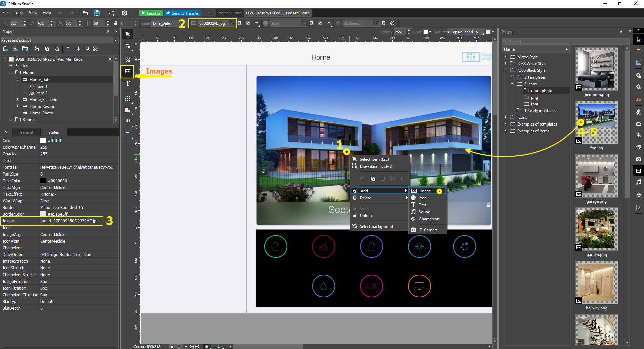Click the search icon in Project panel toolbar
The width and height of the screenshot is (644, 349).
pyautogui.click(x=87, y=49)
